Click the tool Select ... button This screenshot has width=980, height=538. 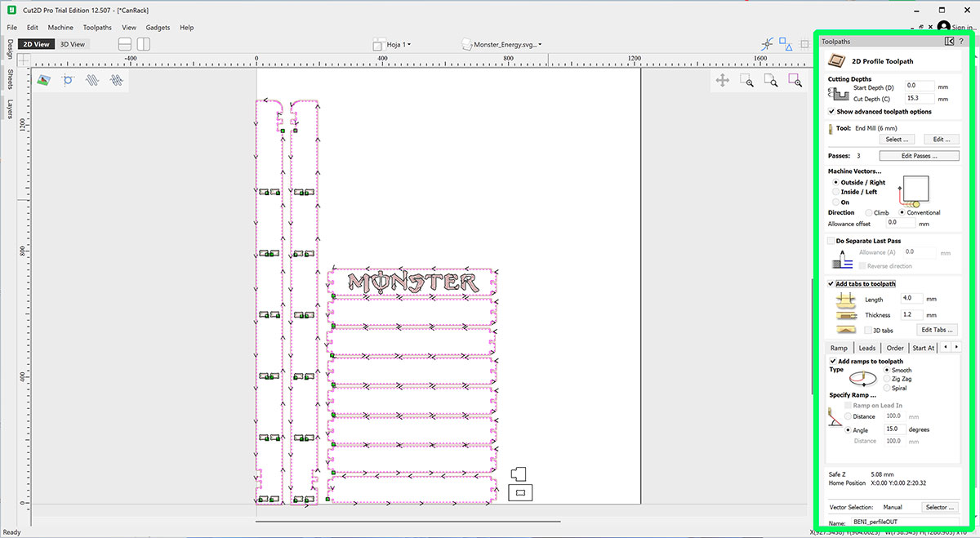coord(897,140)
